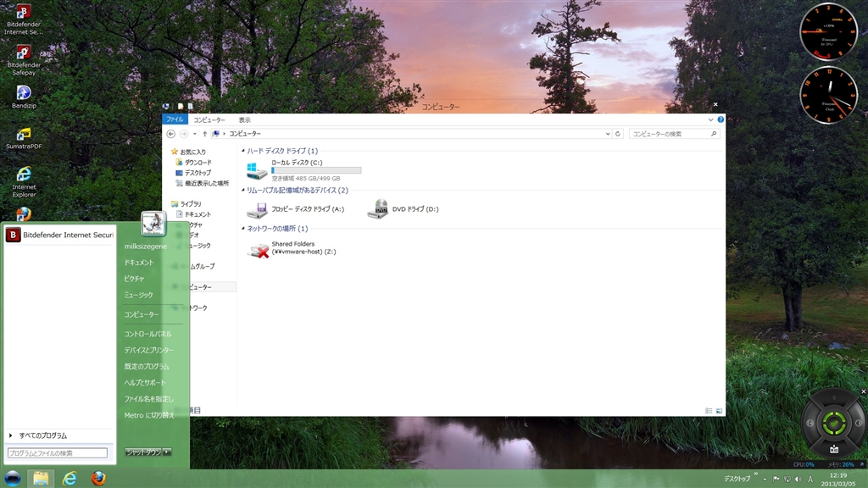The image size is (868, 488).
Task: Open Bitdefender Safepay desktop icon
Action: click(23, 60)
